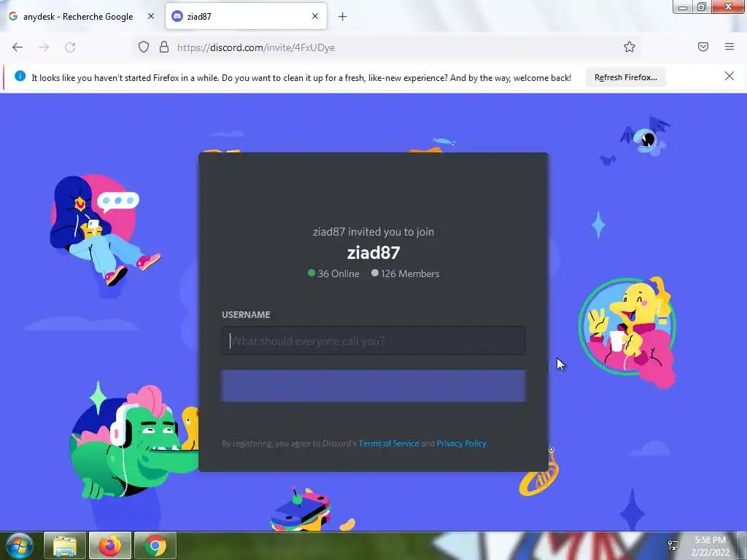Save page to Pocket icon
Screen dimensions: 747x560
[x=703, y=47]
